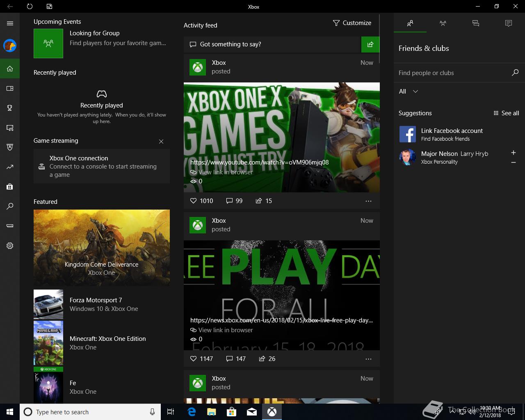Screen dimensions: 525x420
Task: Switch to Messages tab icon
Action: 476,23
